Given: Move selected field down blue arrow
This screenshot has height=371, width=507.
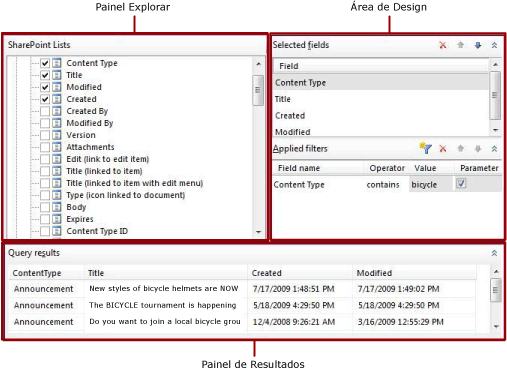Looking at the screenshot, I should [478, 45].
